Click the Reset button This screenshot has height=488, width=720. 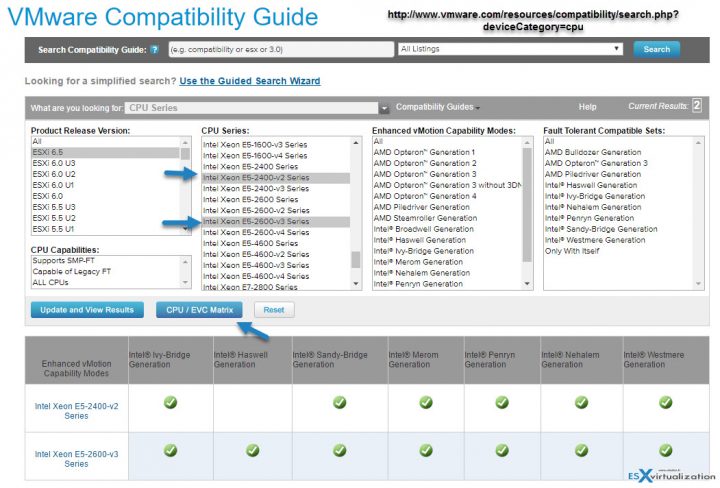tap(274, 310)
